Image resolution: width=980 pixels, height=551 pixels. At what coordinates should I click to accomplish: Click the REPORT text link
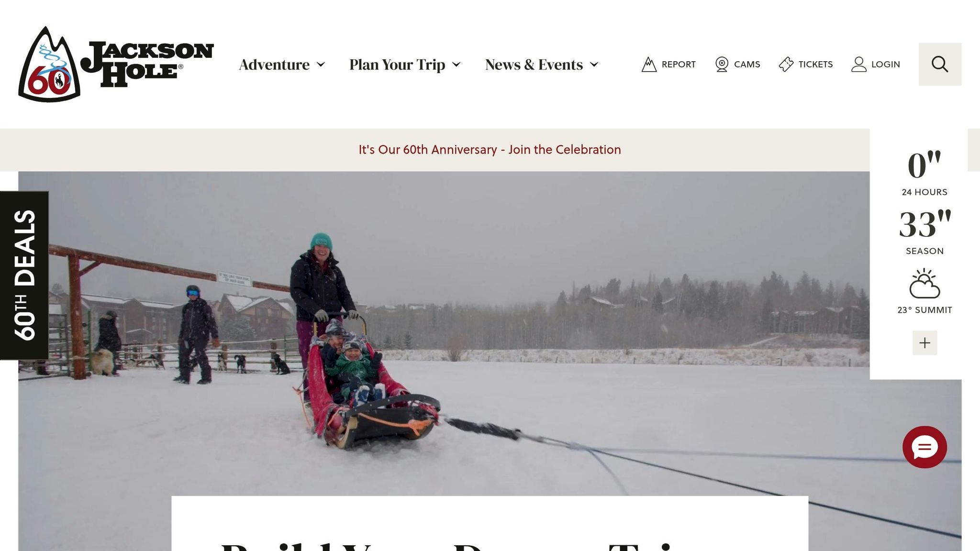[x=679, y=64]
